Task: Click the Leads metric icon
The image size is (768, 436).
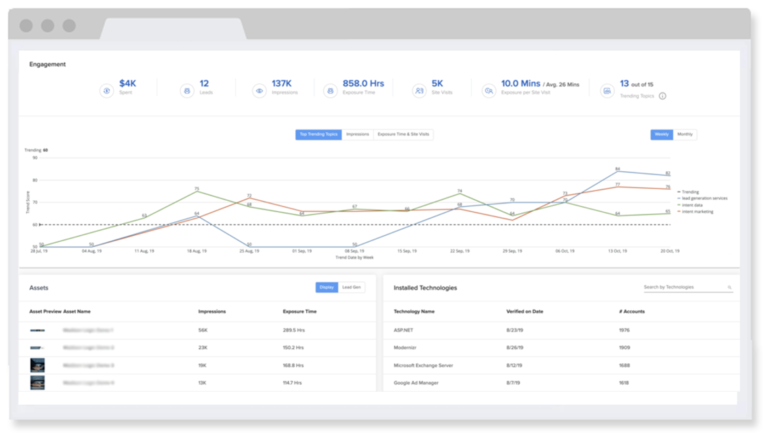Action: tap(185, 91)
